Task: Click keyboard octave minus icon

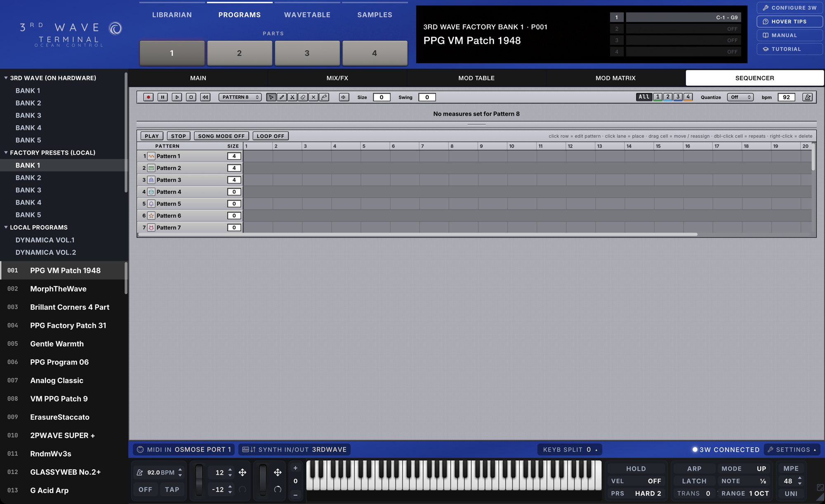Action: click(x=295, y=495)
